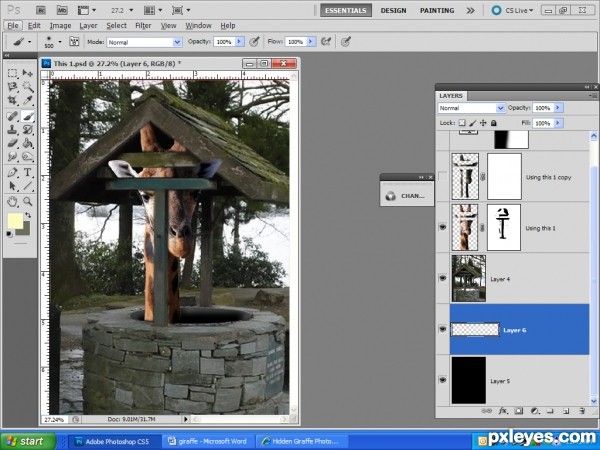600x450 pixels.
Task: Delete layer with trash icon
Action: pyautogui.click(x=582, y=411)
